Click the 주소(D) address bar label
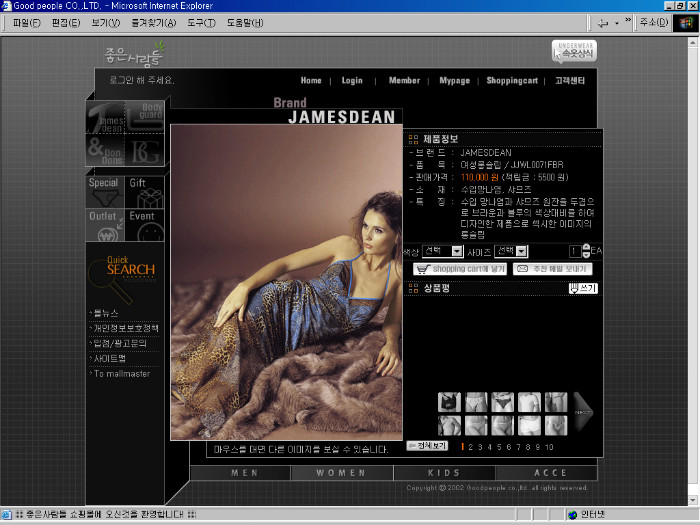Viewport: 700px width, 525px height. pyautogui.click(x=654, y=22)
